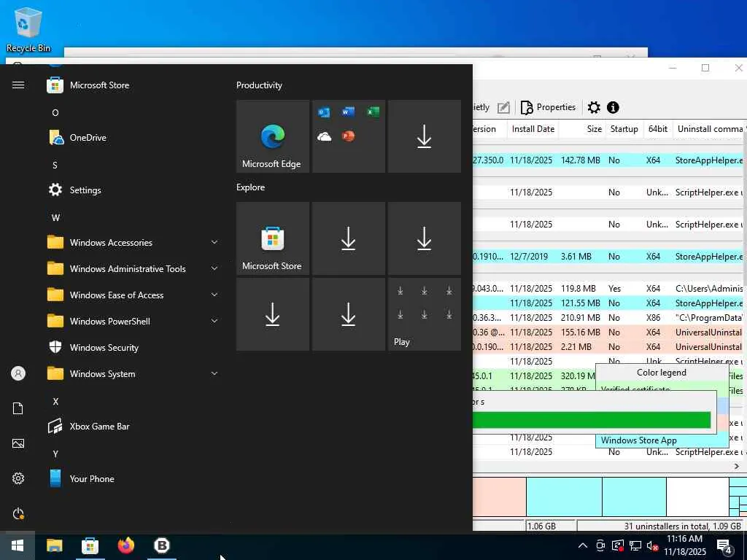Click the Microsoft Edge tile
The width and height of the screenshot is (747, 560).
pos(273,136)
